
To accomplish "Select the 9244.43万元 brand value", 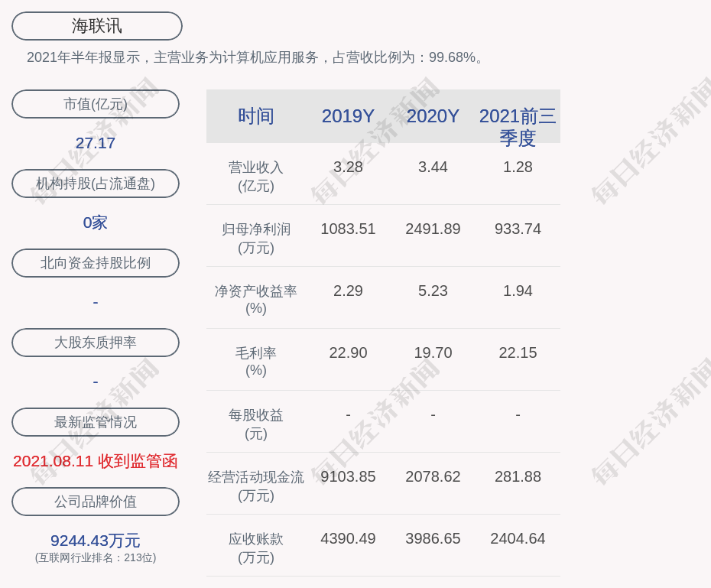I will tap(96, 541).
